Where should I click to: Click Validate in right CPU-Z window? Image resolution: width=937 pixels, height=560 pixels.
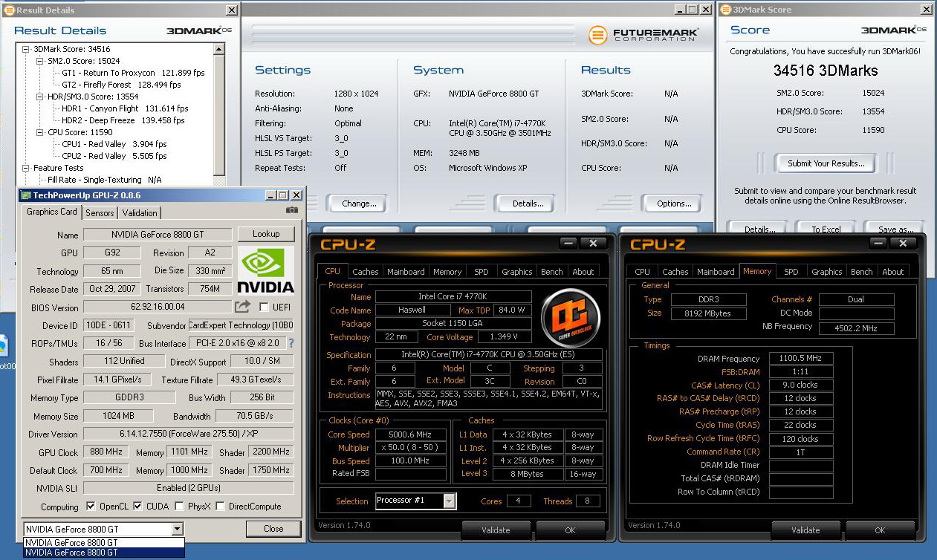tap(805, 530)
